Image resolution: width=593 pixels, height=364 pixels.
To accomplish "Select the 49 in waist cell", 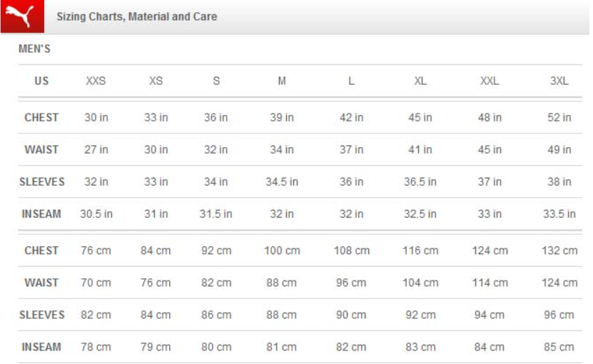I will (559, 150).
